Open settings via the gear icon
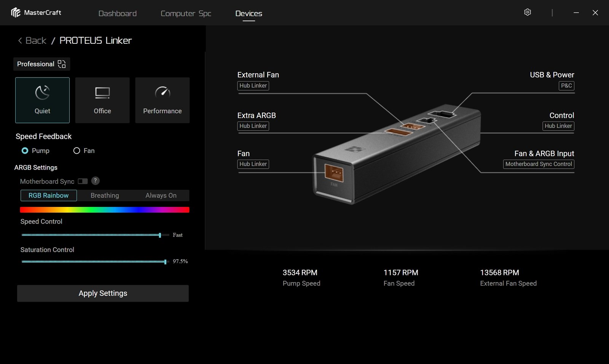Image resolution: width=609 pixels, height=364 pixels. tap(528, 12)
